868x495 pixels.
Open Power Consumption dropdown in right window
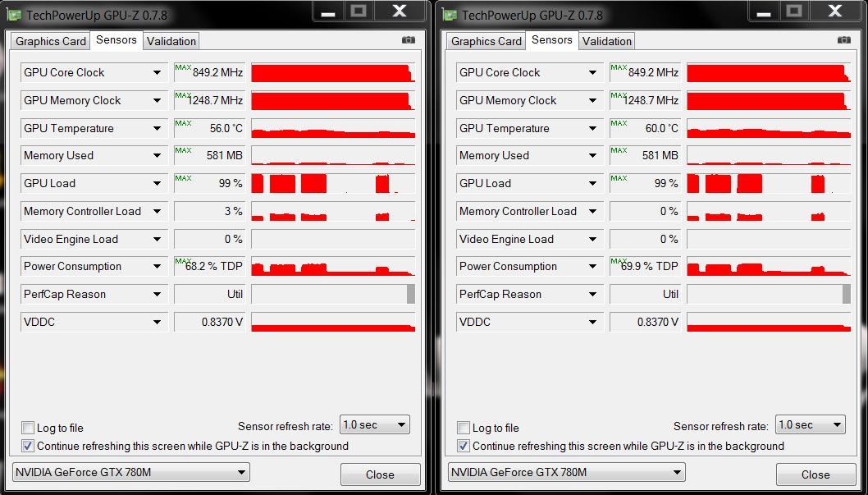click(593, 266)
